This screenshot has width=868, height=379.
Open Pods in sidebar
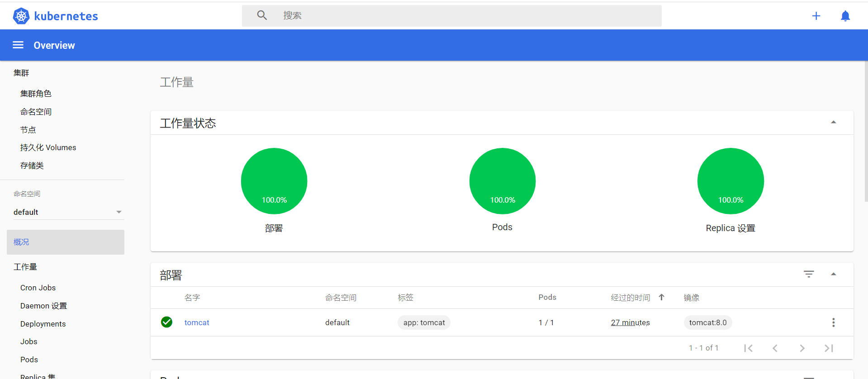(x=29, y=360)
